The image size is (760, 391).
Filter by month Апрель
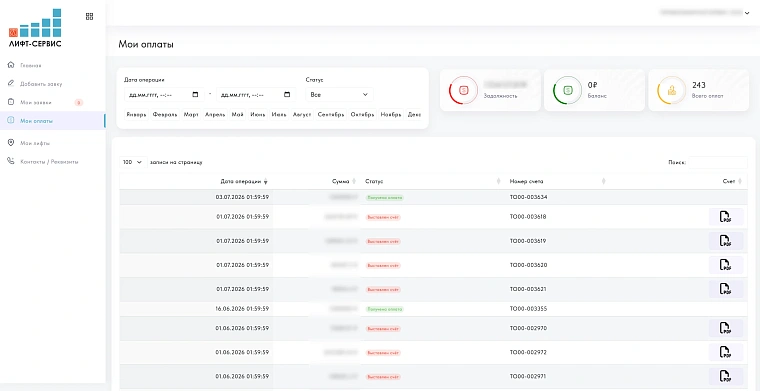click(x=215, y=115)
